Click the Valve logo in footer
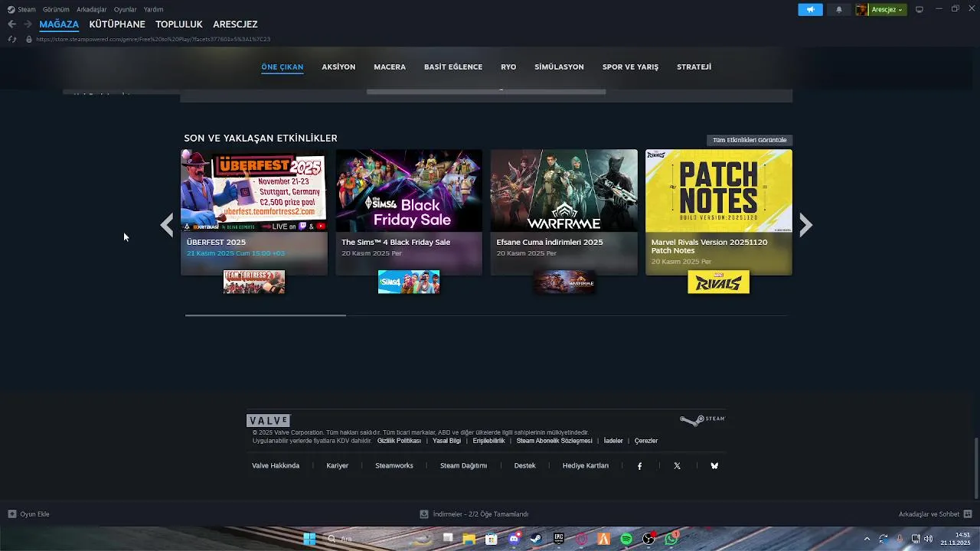 click(x=268, y=421)
